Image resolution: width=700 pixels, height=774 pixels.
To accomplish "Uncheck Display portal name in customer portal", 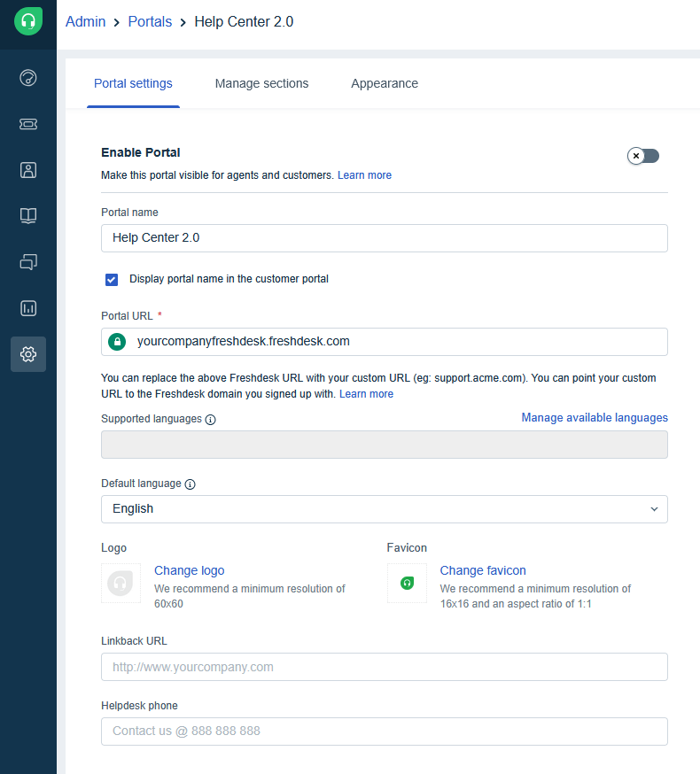I will (112, 280).
